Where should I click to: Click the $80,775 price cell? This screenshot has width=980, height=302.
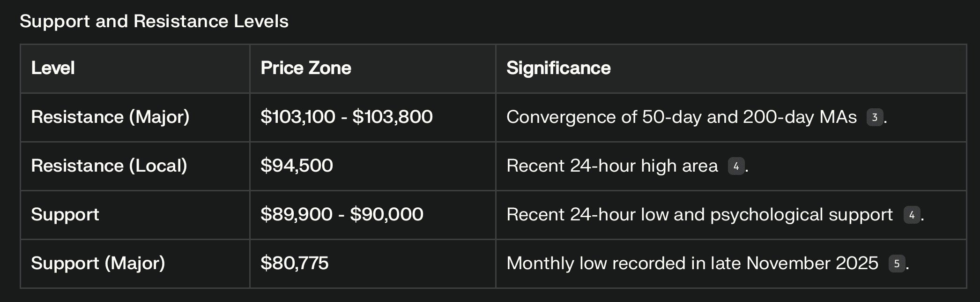pos(294,264)
